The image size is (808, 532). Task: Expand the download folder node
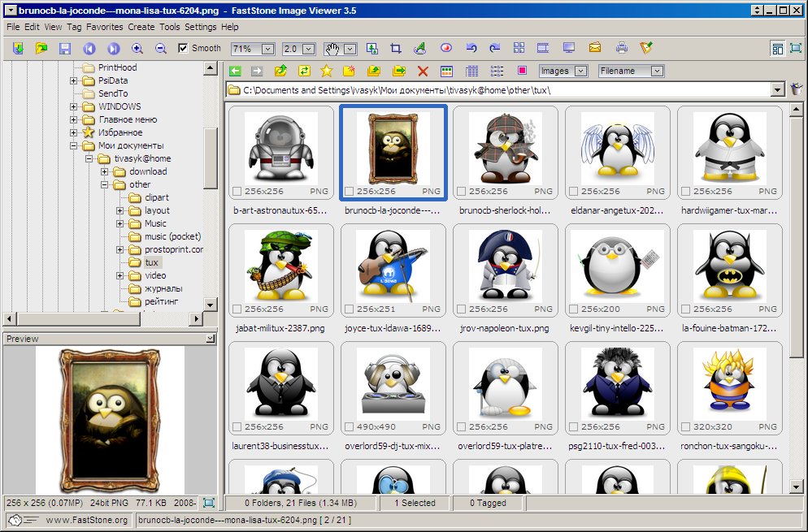coord(104,171)
